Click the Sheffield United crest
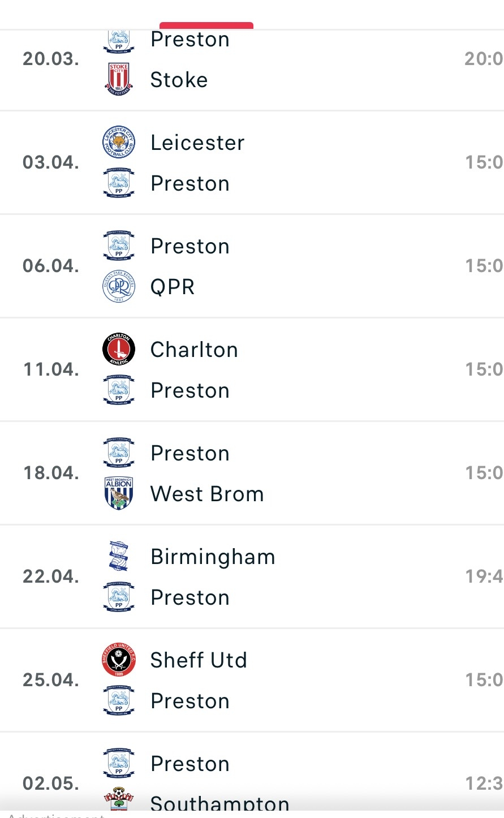 coord(119,660)
